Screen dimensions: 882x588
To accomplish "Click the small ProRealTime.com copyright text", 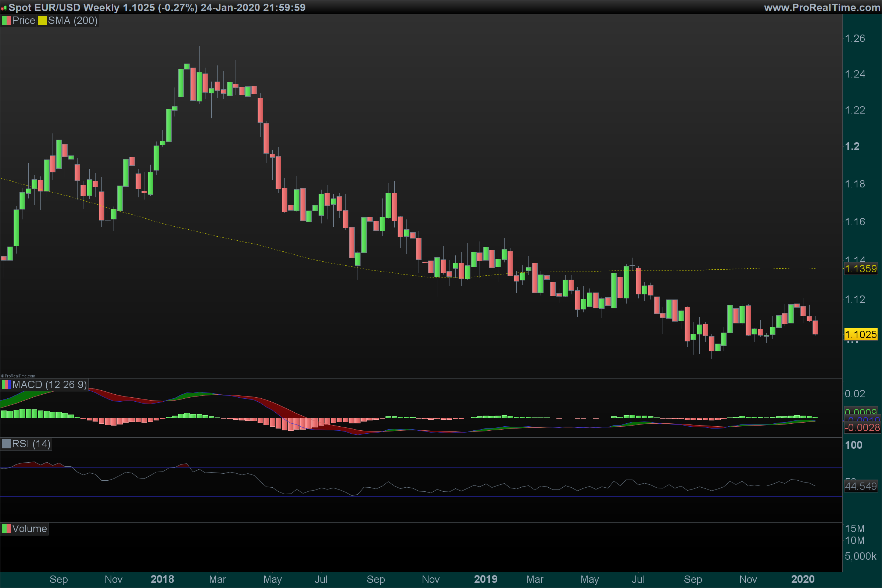I will pyautogui.click(x=18, y=376).
